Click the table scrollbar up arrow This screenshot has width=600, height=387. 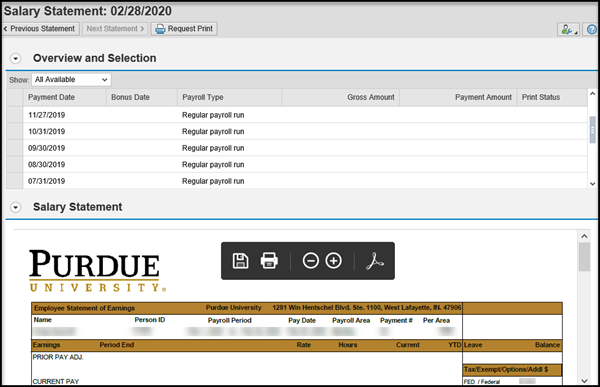tap(592, 93)
